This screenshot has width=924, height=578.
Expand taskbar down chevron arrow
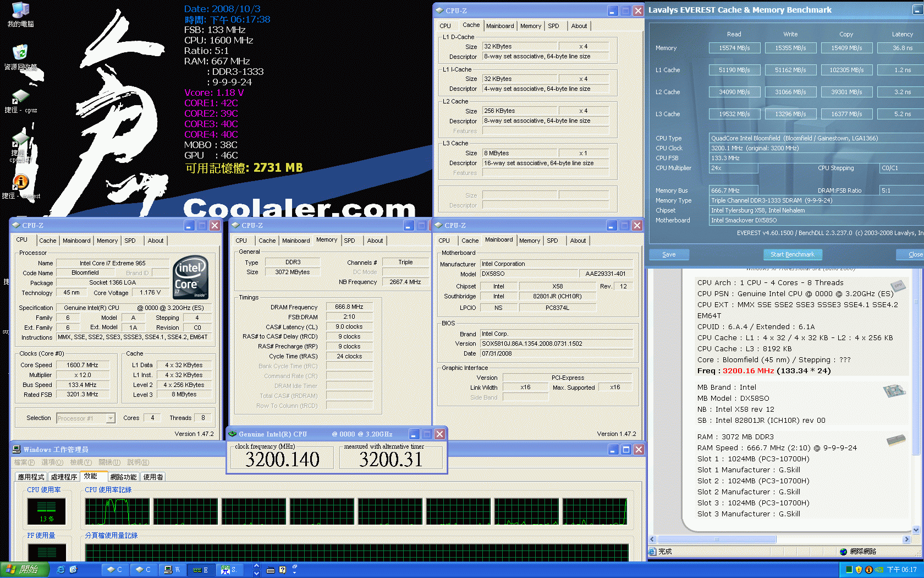(x=256, y=574)
